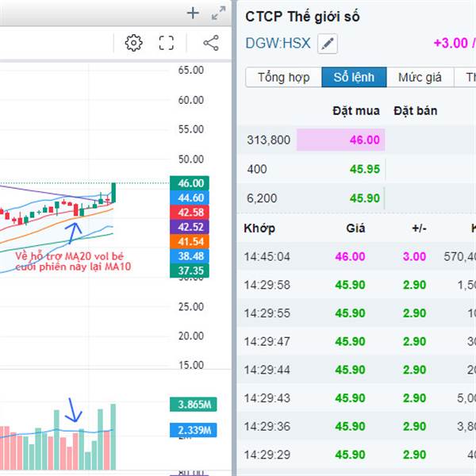Add a new chart with the plus icon
Screen dimensions: 476x476
[193, 13]
